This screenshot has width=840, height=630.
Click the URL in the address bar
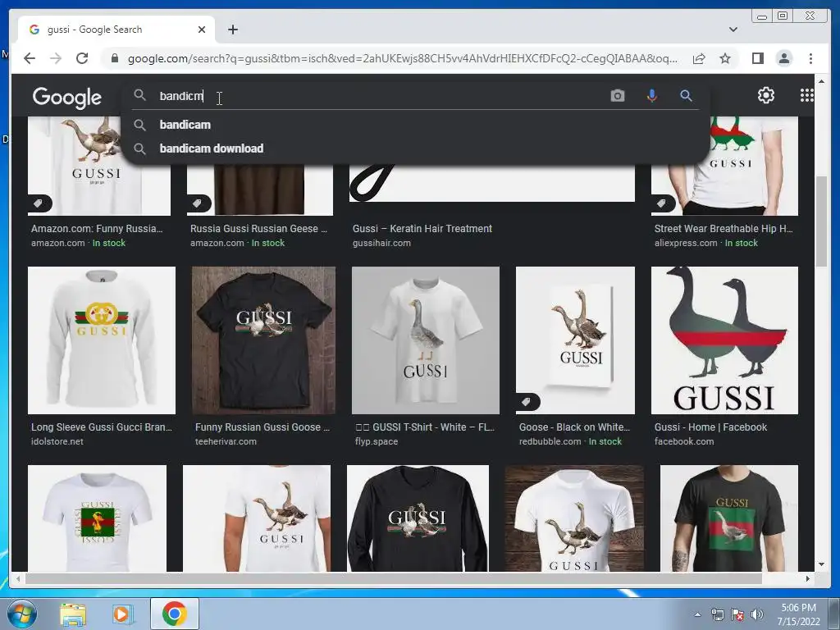402,58
